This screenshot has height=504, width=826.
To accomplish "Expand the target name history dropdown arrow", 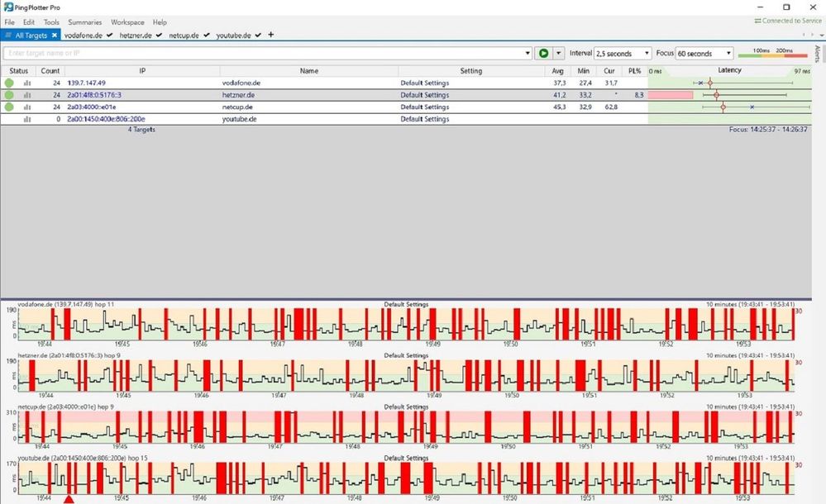I will click(x=528, y=53).
